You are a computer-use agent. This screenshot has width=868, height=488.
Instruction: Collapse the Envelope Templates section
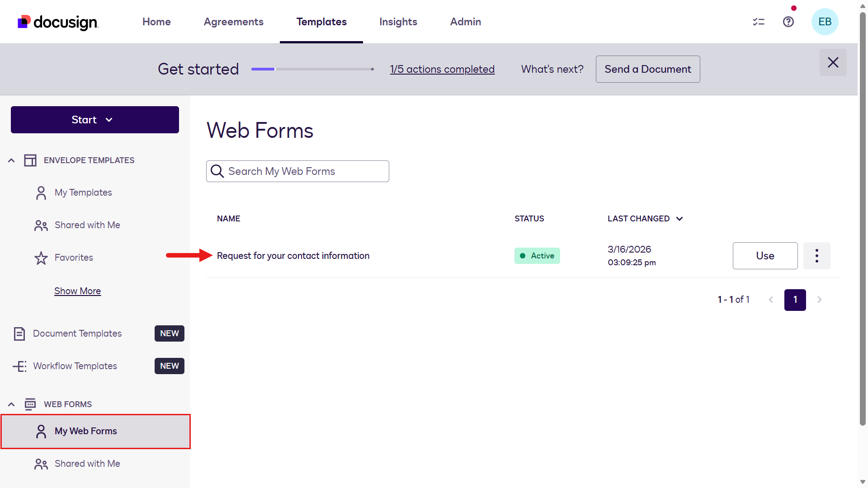click(x=11, y=160)
